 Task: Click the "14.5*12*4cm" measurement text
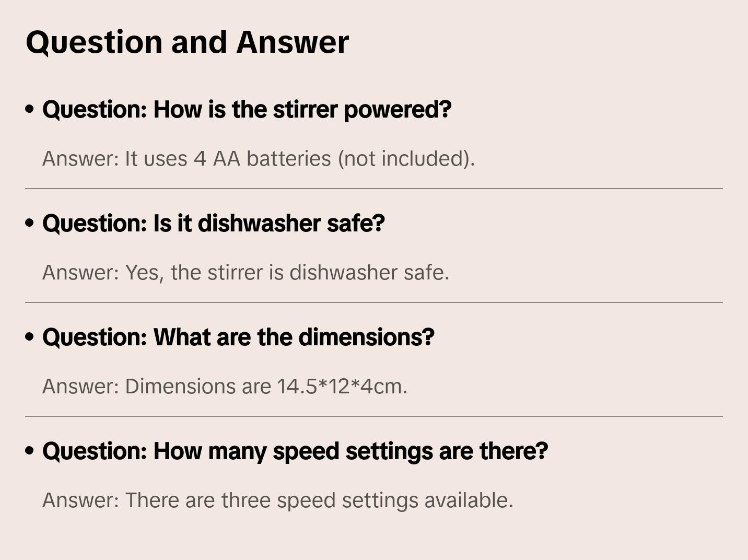pyautogui.click(x=342, y=387)
